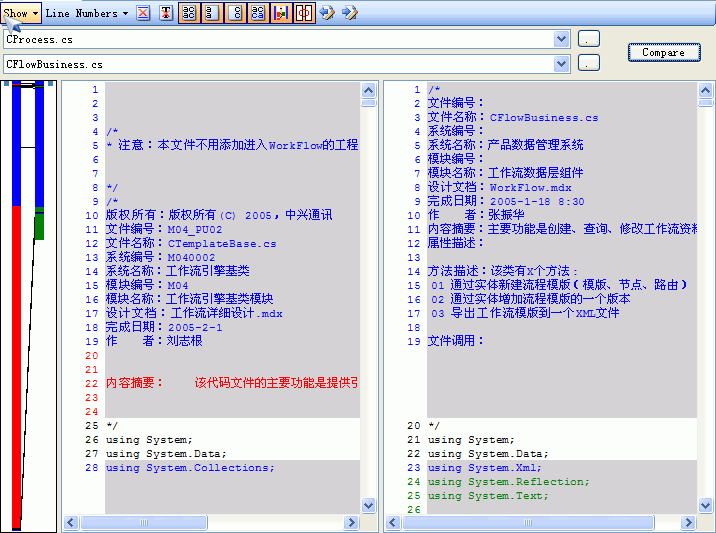This screenshot has width=716, height=533.
Task: Click 'using System.Text;' line in right pane
Action: (488, 496)
